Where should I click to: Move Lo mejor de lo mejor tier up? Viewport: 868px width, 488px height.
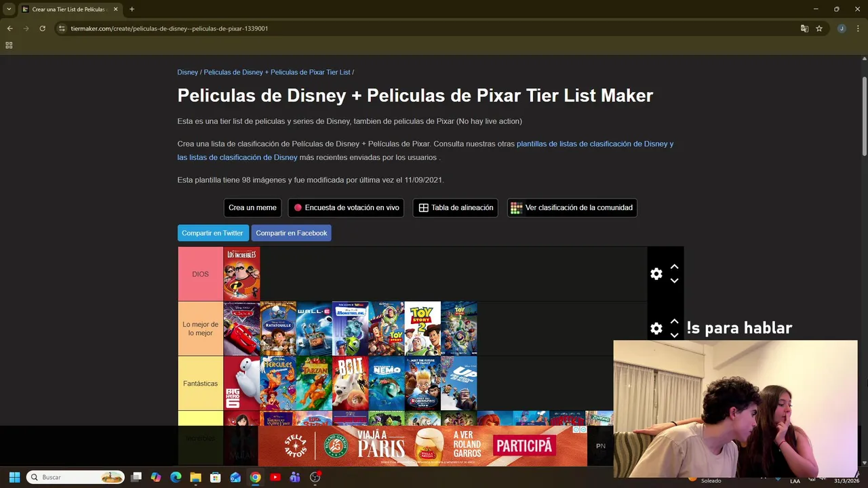point(674,321)
